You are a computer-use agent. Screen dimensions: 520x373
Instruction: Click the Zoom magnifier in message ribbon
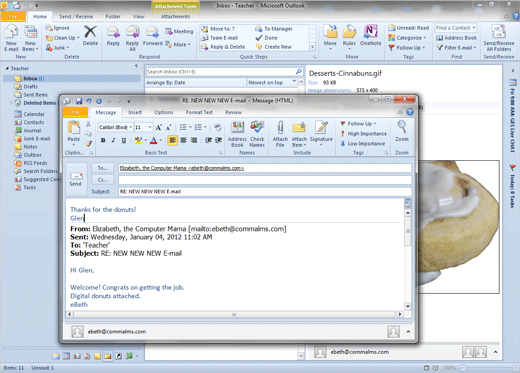point(402,131)
